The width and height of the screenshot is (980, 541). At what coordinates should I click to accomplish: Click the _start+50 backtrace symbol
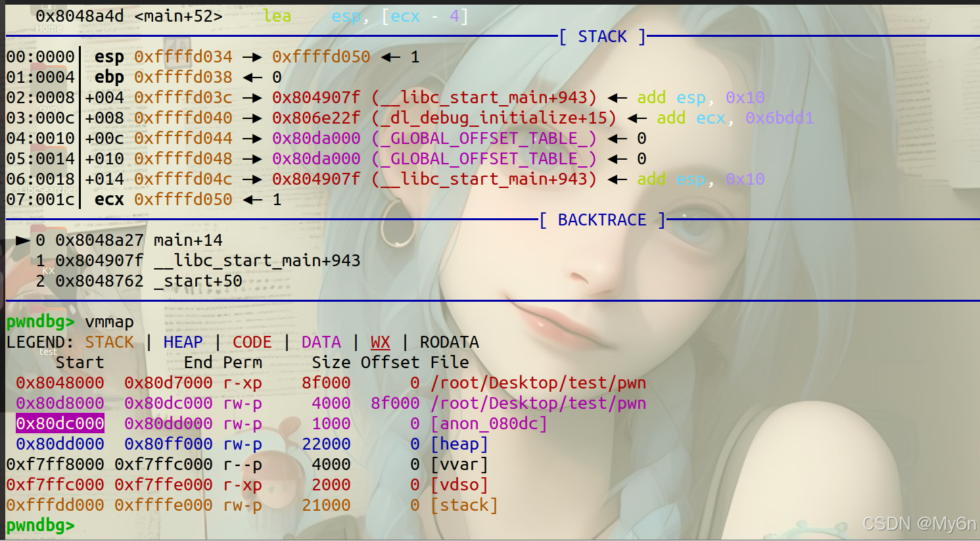(x=198, y=281)
